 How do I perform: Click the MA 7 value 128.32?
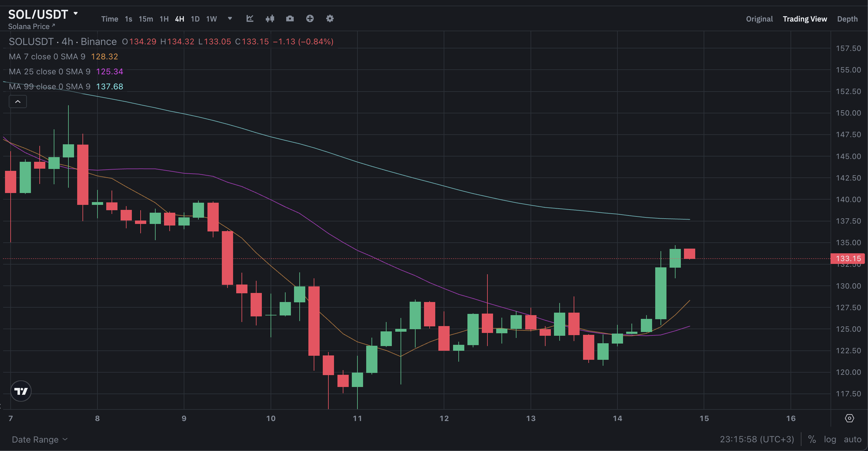click(x=104, y=57)
